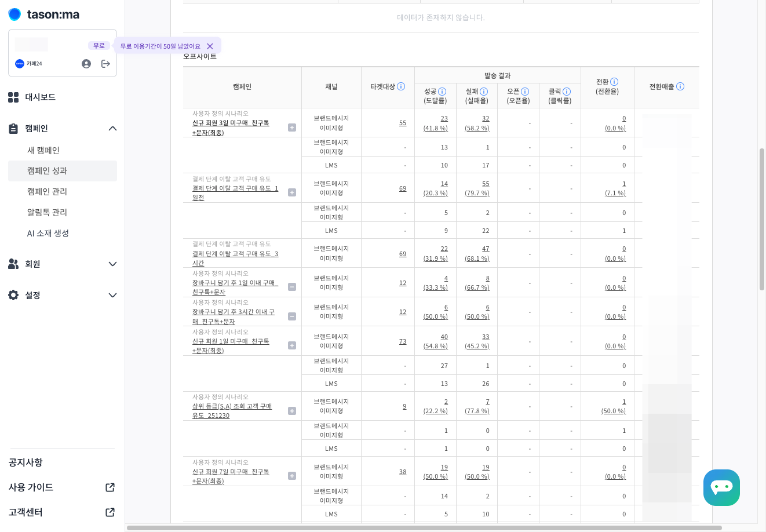Click the info icon next to 타겟대상
Viewport: 766px width, 532px height.
click(x=401, y=86)
